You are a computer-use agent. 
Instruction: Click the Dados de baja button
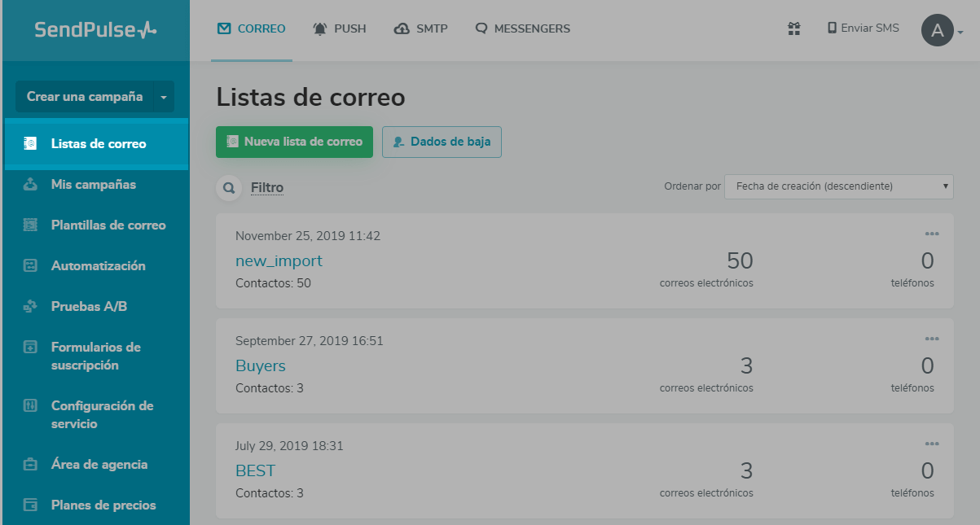(x=442, y=142)
